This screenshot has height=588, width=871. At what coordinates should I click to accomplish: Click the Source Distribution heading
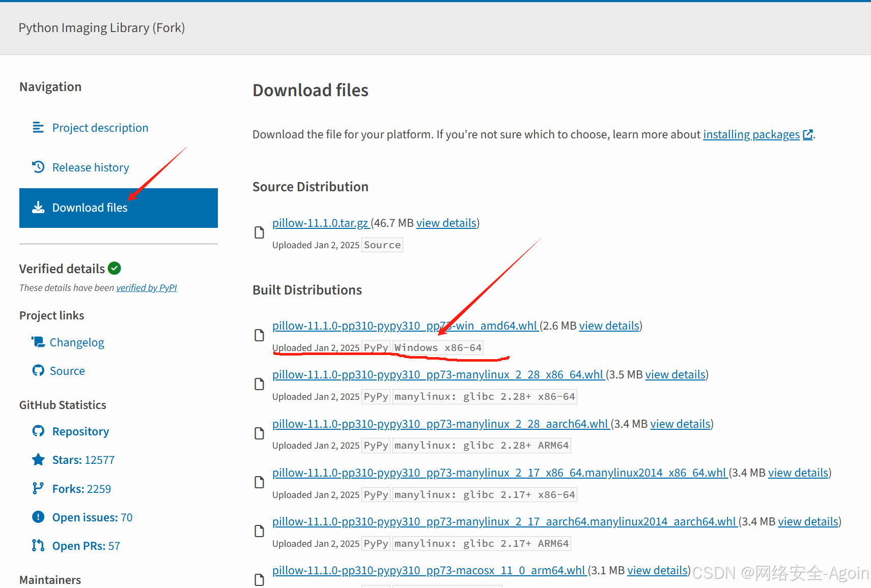click(x=311, y=187)
